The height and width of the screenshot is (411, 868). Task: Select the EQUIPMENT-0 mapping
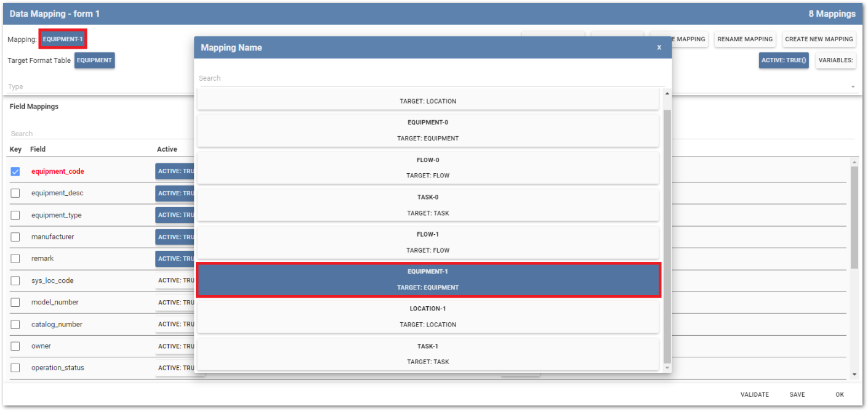tap(428, 130)
